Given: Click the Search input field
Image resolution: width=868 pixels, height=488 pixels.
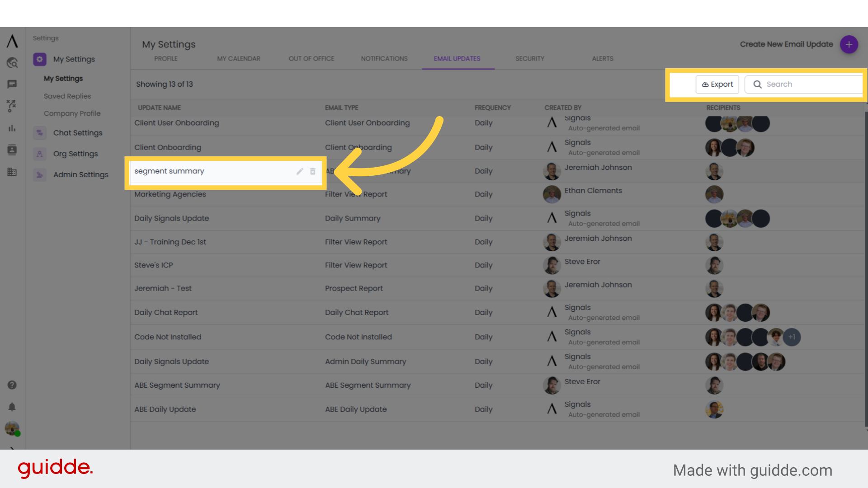Looking at the screenshot, I should point(804,84).
